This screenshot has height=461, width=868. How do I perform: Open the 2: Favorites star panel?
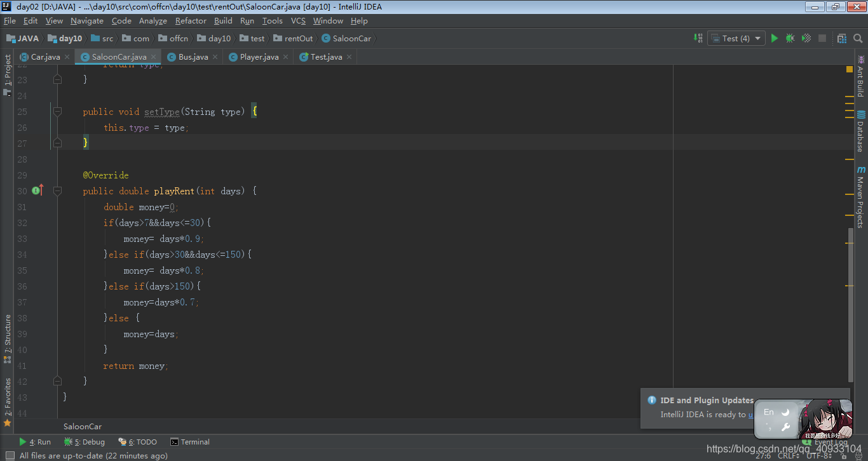[7, 402]
